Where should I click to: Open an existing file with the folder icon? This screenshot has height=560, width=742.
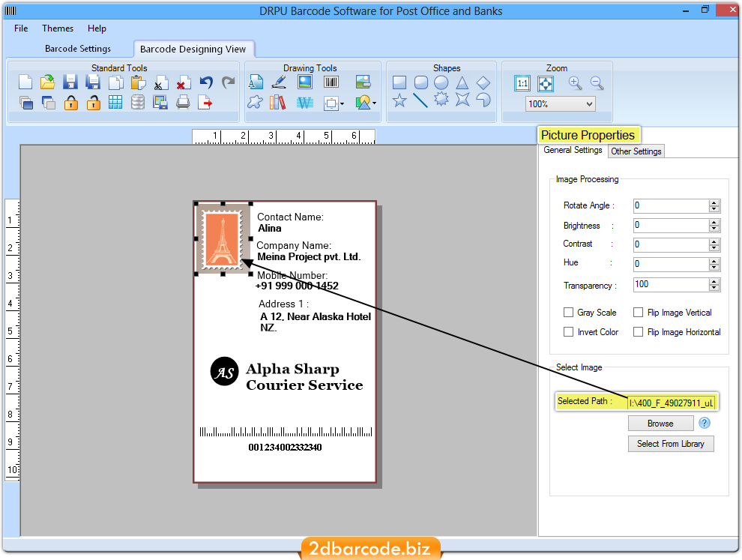48,82
